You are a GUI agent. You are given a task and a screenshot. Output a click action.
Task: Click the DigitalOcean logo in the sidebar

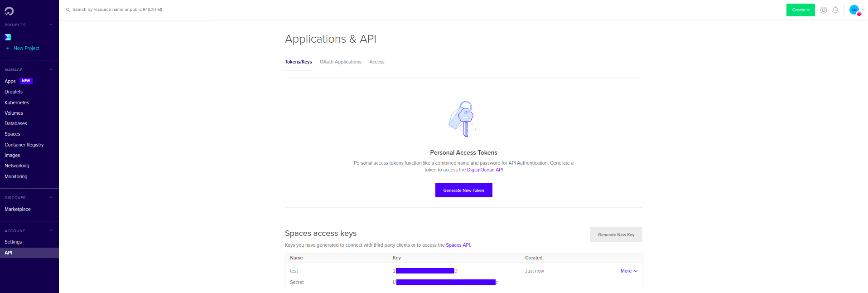[x=9, y=11]
